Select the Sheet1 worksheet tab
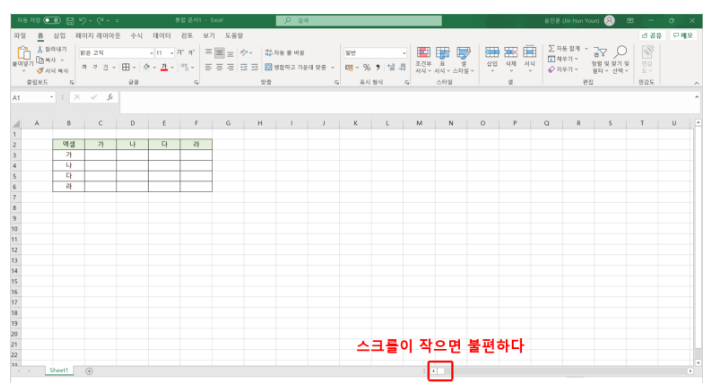 (x=59, y=371)
